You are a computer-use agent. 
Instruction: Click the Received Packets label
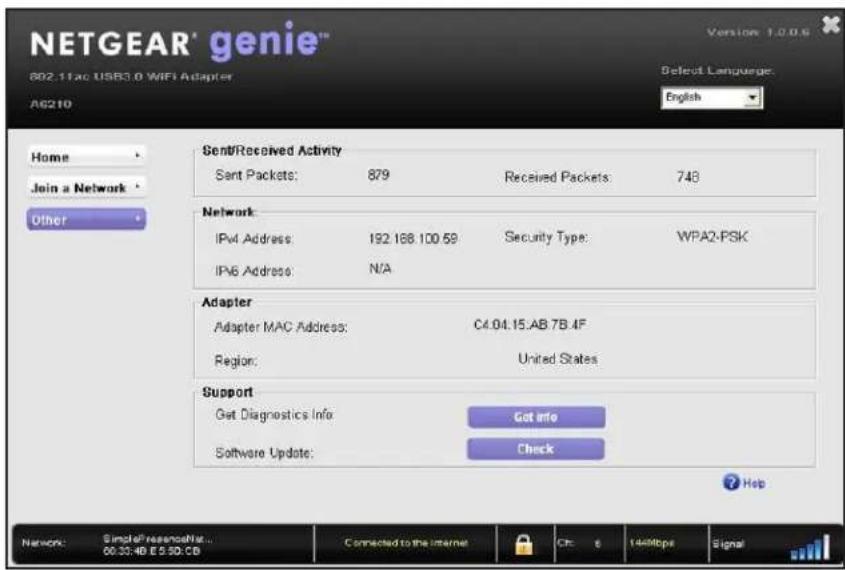click(558, 177)
